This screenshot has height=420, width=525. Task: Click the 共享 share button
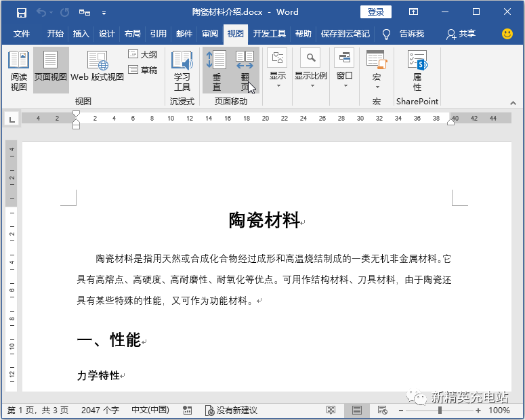point(461,34)
